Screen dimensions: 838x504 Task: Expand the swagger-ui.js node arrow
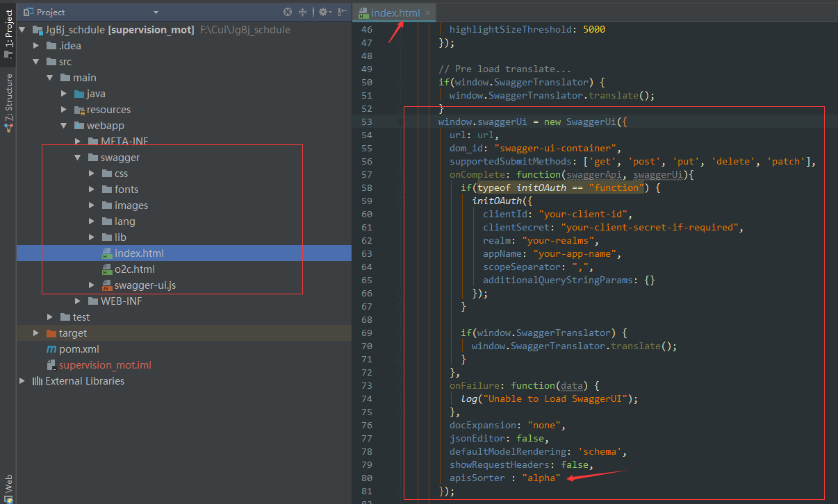[92, 285]
